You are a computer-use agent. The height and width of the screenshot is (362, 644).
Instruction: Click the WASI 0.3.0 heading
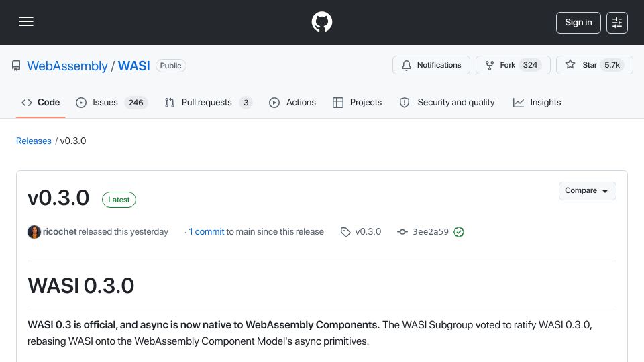coord(81,286)
